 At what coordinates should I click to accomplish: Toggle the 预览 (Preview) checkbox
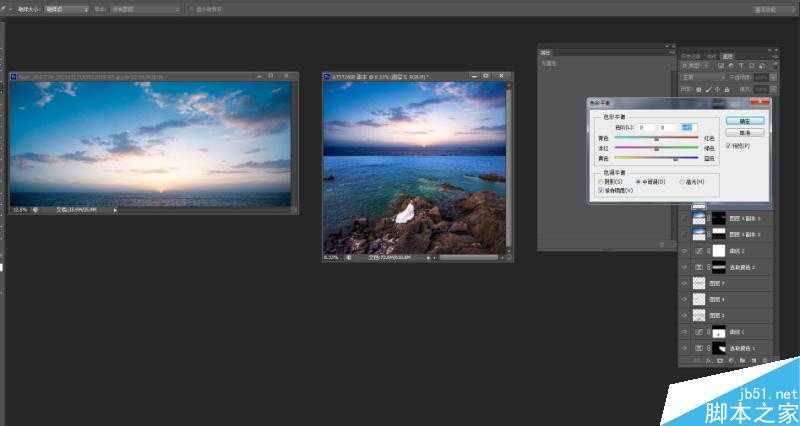728,146
